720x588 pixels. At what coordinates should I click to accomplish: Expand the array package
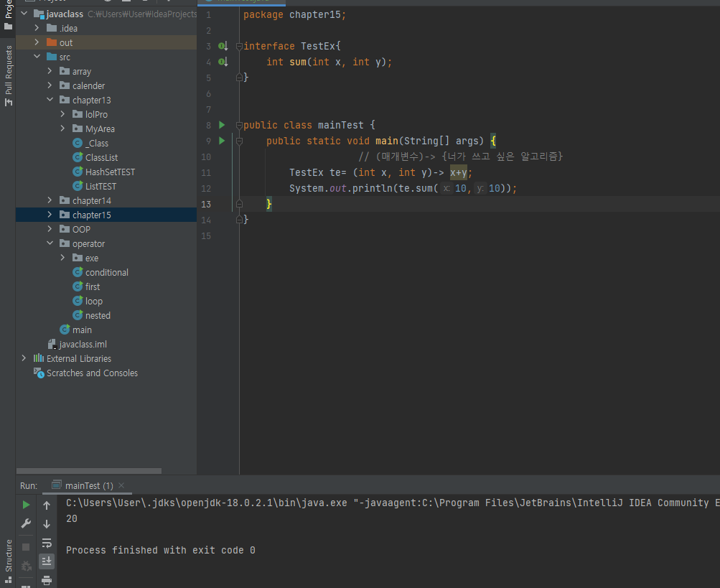point(50,71)
